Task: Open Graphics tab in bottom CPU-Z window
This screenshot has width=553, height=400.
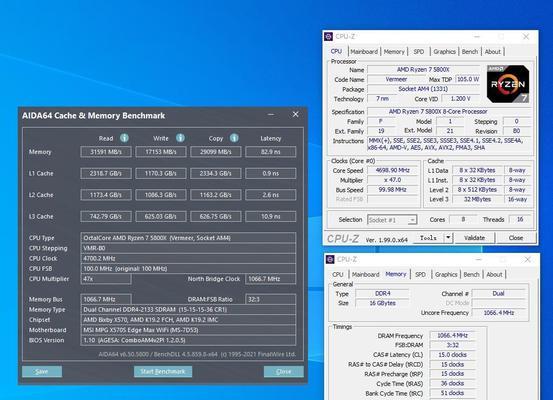Action: [446, 274]
